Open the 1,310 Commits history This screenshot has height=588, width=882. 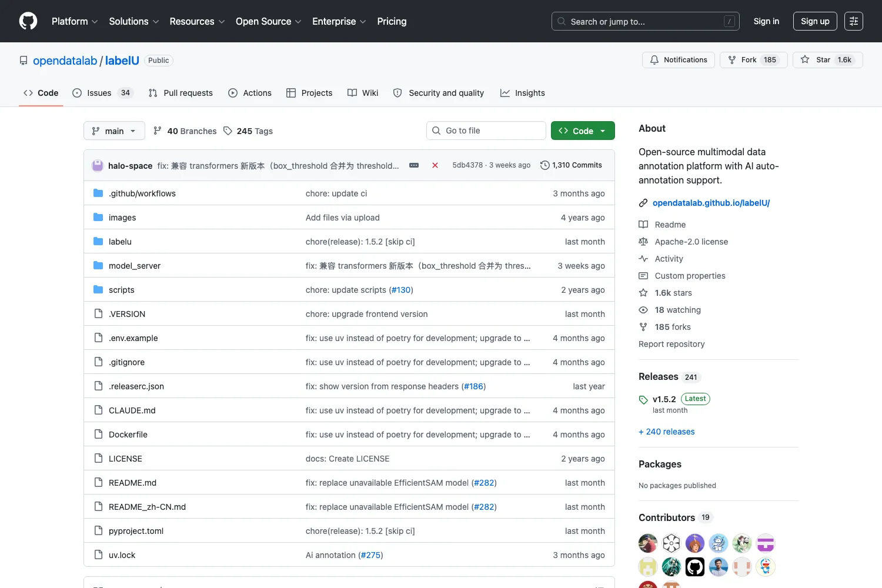pos(571,165)
